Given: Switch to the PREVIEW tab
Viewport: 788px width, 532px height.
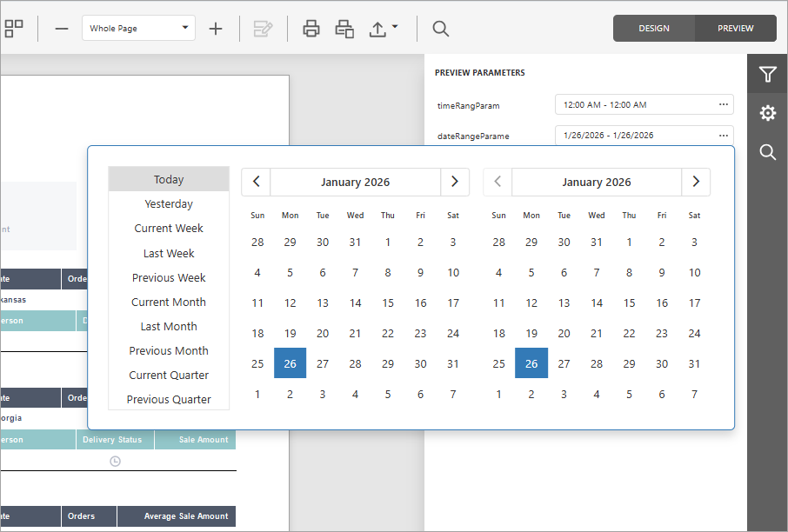Looking at the screenshot, I should [x=735, y=28].
